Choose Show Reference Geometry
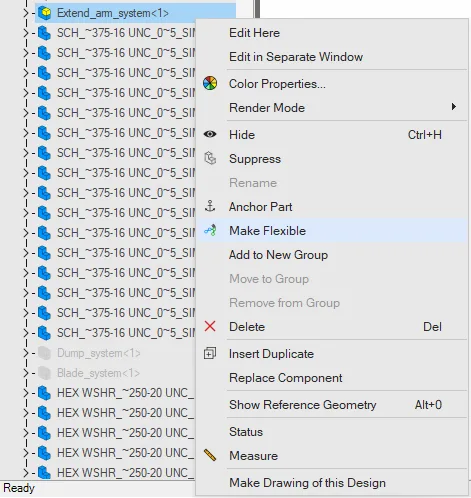Image resolution: width=471 pixels, height=498 pixels. [303, 405]
